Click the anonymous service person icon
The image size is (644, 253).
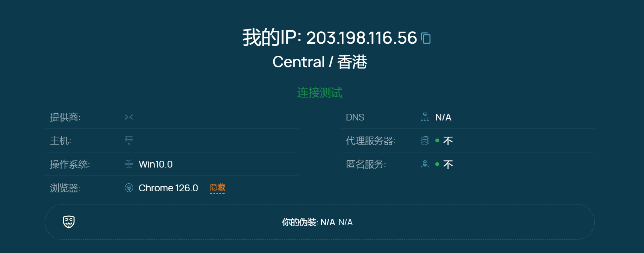(425, 164)
